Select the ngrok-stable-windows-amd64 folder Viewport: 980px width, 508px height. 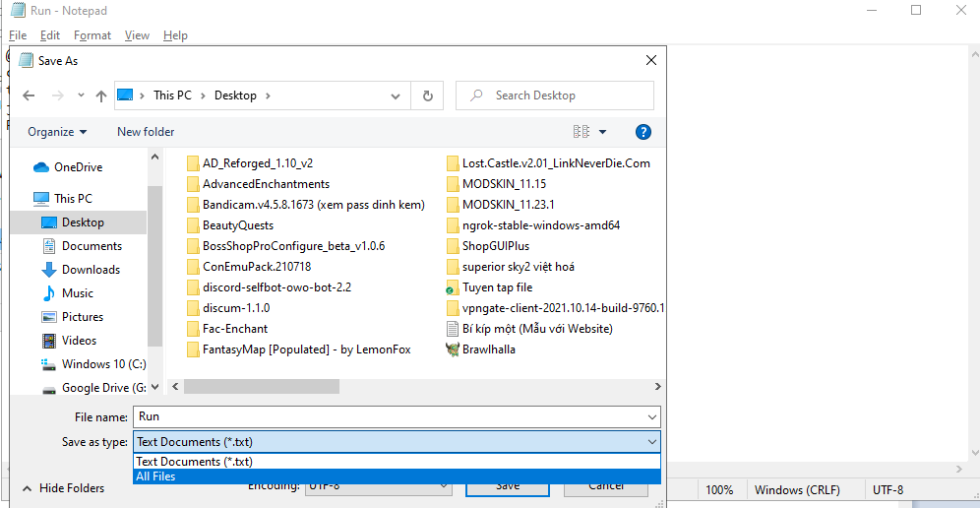[533, 225]
